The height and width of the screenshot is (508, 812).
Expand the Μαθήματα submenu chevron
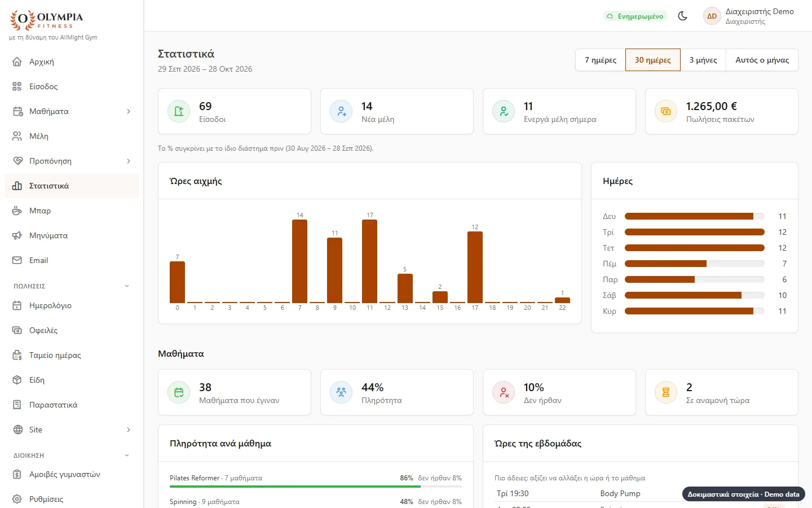129,111
